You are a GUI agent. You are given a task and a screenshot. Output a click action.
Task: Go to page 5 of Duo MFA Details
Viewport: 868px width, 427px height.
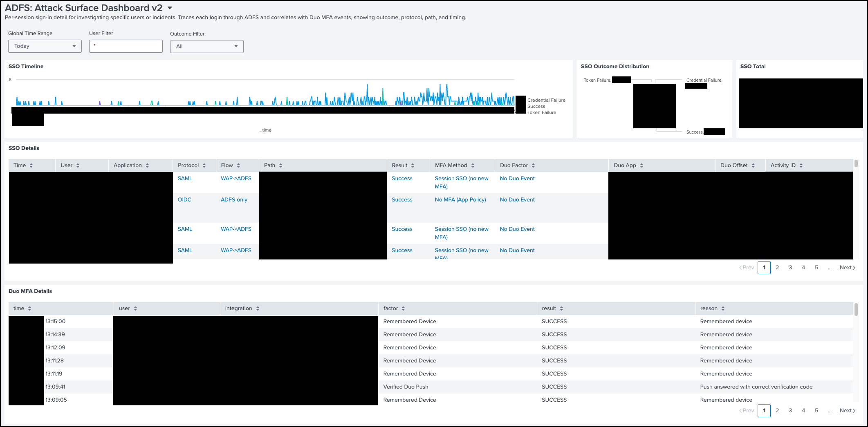coord(816,411)
